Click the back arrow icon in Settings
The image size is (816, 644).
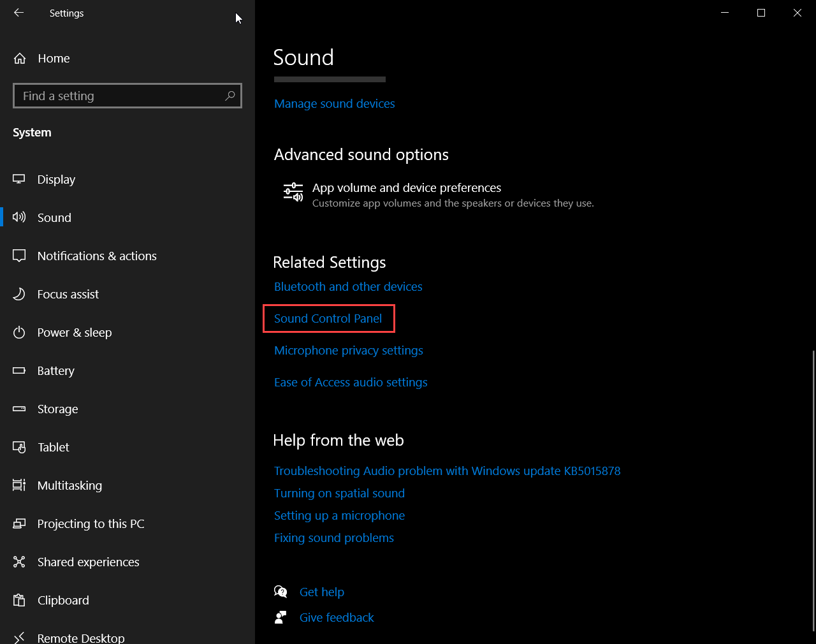[18, 13]
